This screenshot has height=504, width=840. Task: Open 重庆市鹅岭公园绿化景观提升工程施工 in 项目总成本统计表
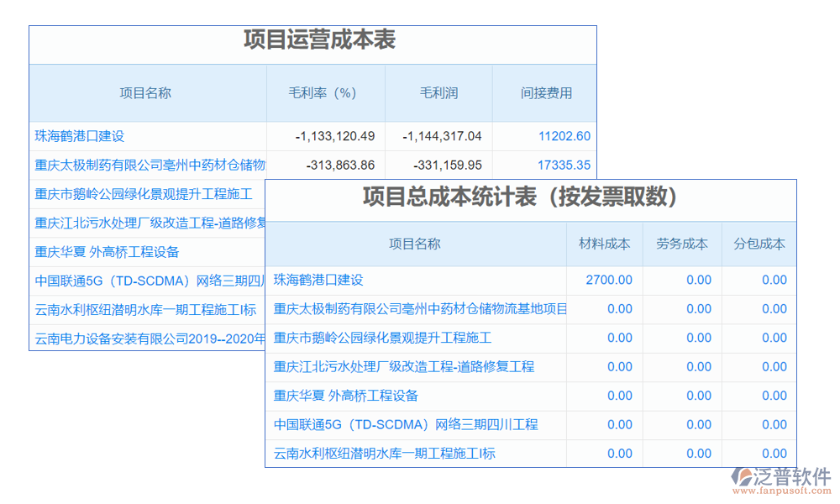[x=382, y=338]
